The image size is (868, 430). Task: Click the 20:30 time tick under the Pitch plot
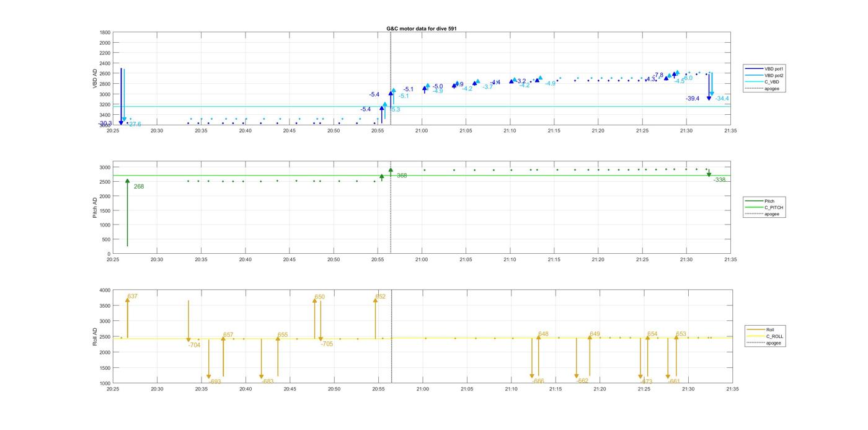pyautogui.click(x=157, y=260)
